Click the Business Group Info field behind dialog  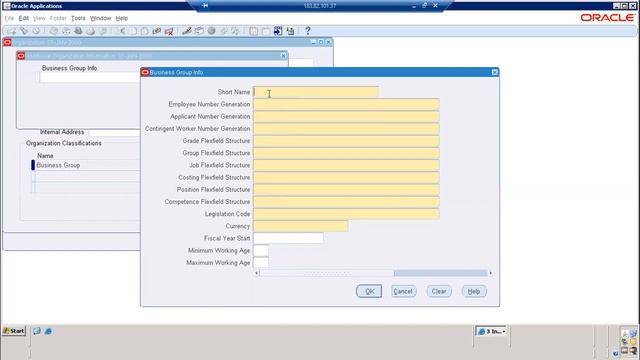tap(90, 78)
